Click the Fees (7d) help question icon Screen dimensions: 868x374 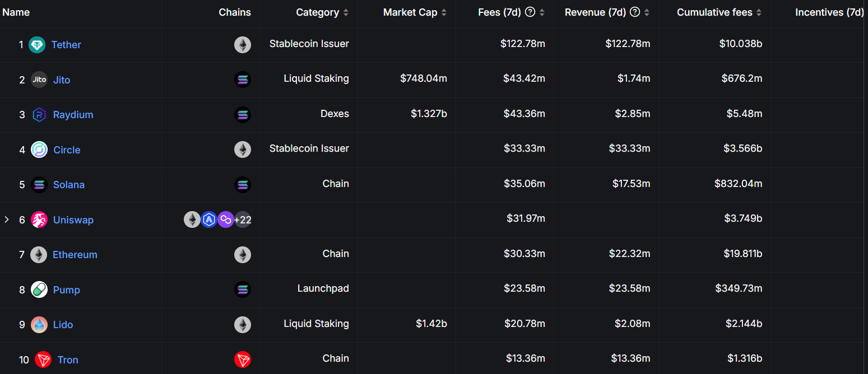pos(530,12)
